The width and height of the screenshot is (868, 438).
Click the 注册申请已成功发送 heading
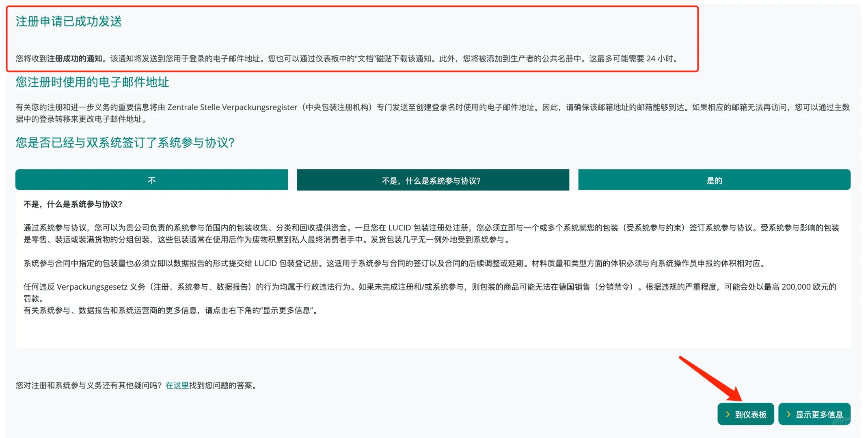coord(69,21)
